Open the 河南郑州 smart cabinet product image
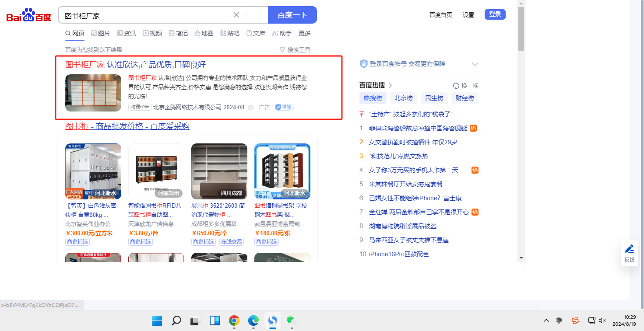 [156, 171]
